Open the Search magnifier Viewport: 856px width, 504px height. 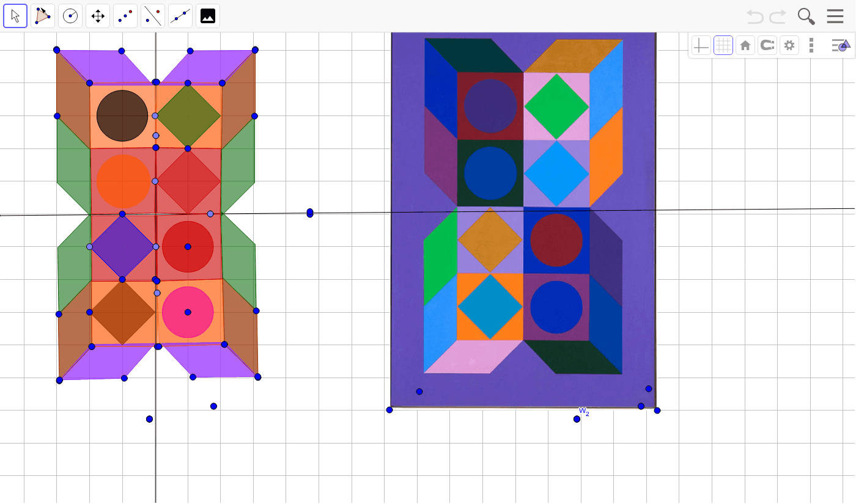pyautogui.click(x=806, y=16)
